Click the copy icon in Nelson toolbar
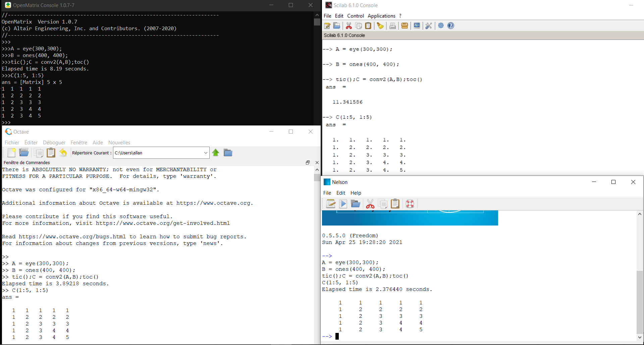Viewport: 644px width, 345px height. [383, 204]
